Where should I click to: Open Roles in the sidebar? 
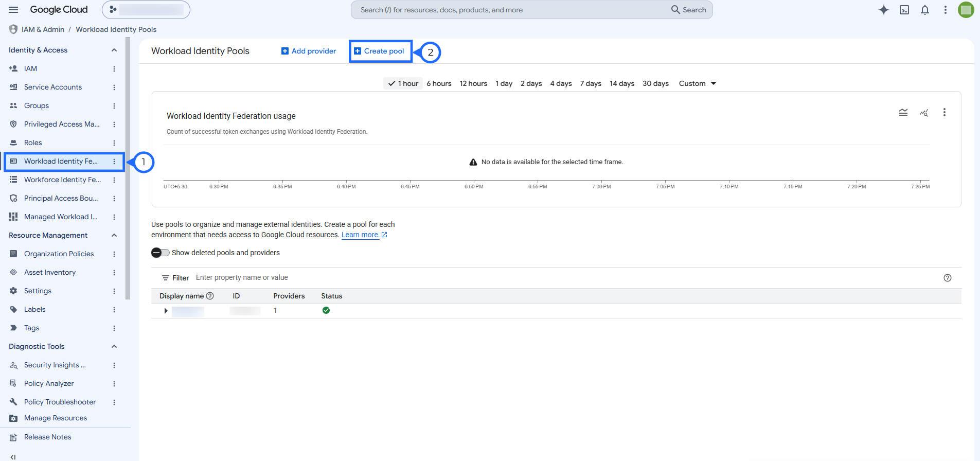point(33,143)
